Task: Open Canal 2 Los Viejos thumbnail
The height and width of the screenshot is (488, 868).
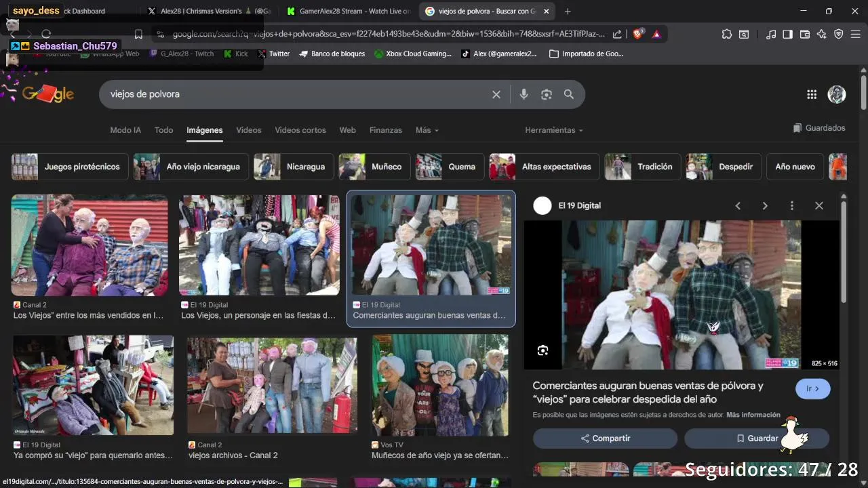Action: click(90, 245)
